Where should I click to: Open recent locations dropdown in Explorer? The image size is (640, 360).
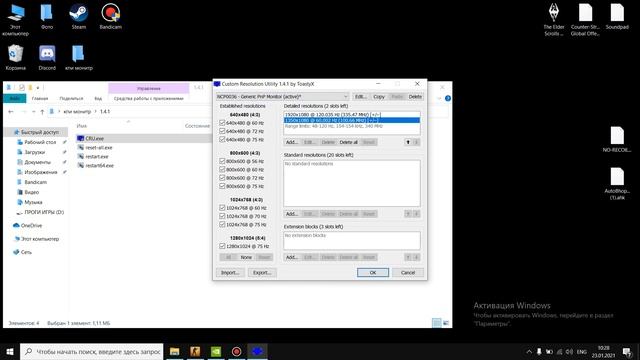[x=33, y=111]
